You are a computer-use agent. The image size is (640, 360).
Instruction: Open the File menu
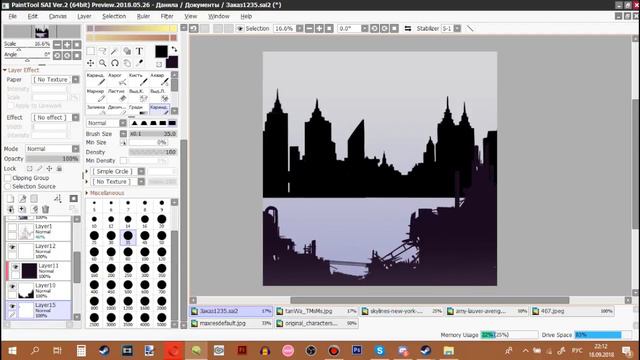pos(13,16)
